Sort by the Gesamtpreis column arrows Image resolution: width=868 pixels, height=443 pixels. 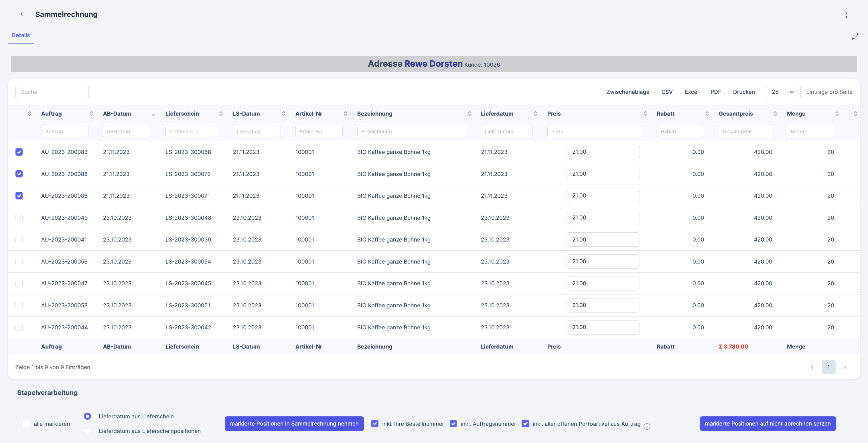pos(775,114)
